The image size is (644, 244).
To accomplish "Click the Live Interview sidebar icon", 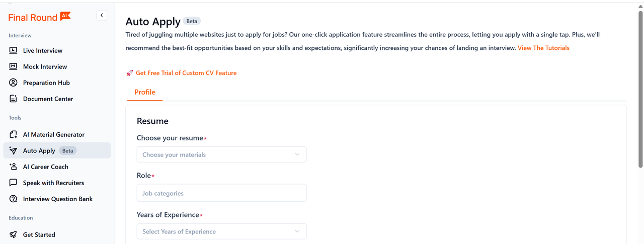I will [x=14, y=50].
